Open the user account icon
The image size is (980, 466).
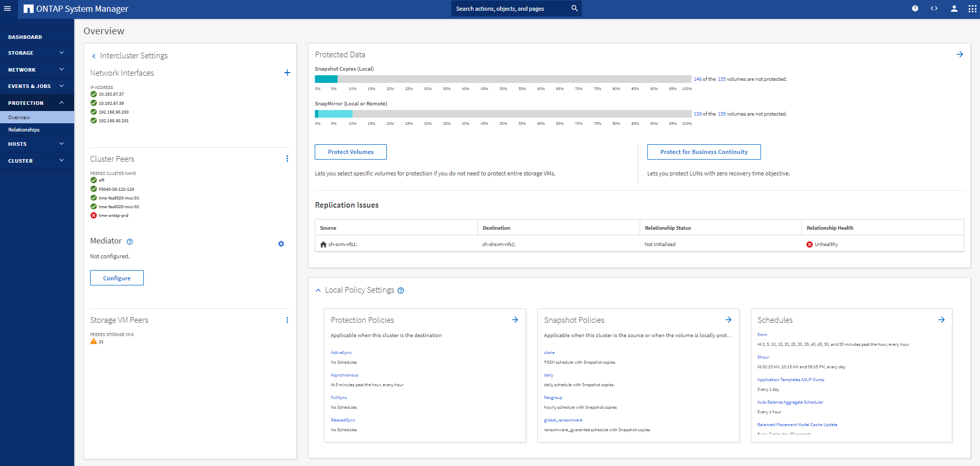954,9
